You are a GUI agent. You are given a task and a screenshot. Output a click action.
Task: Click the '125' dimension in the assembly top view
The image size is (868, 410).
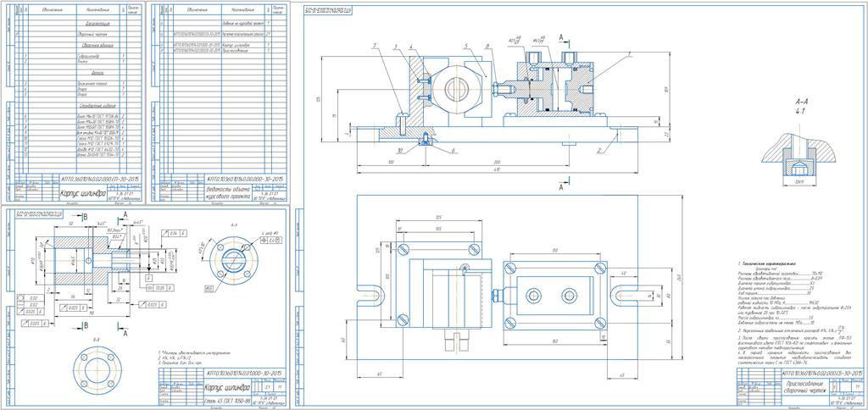pos(438,216)
